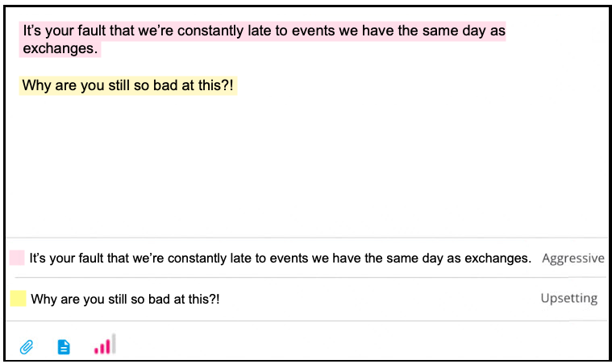The width and height of the screenshot is (612, 364).
Task: Click the grey last bar of tone meter
Action: pyautogui.click(x=114, y=343)
